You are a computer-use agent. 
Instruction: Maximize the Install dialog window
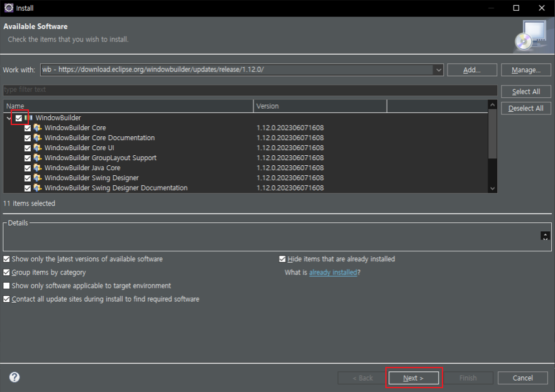[x=516, y=8]
